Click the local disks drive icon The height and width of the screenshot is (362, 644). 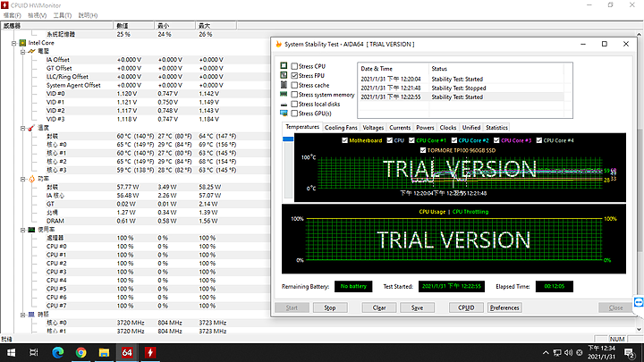coord(284,105)
